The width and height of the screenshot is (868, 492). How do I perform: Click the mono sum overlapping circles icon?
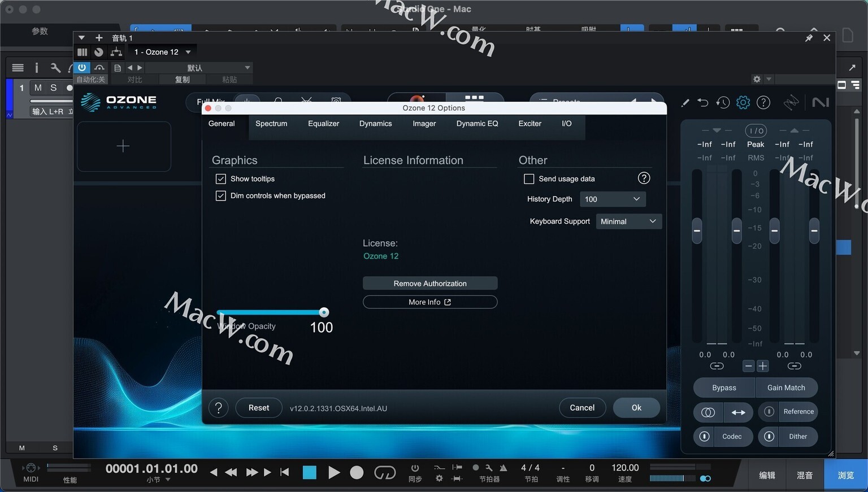coord(708,412)
